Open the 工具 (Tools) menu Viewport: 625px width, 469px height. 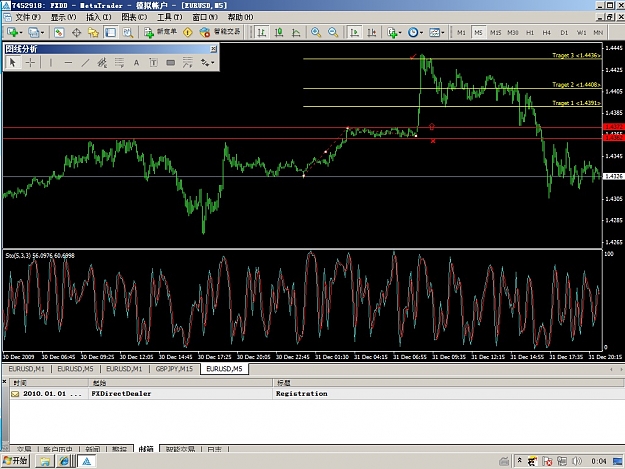[169, 17]
